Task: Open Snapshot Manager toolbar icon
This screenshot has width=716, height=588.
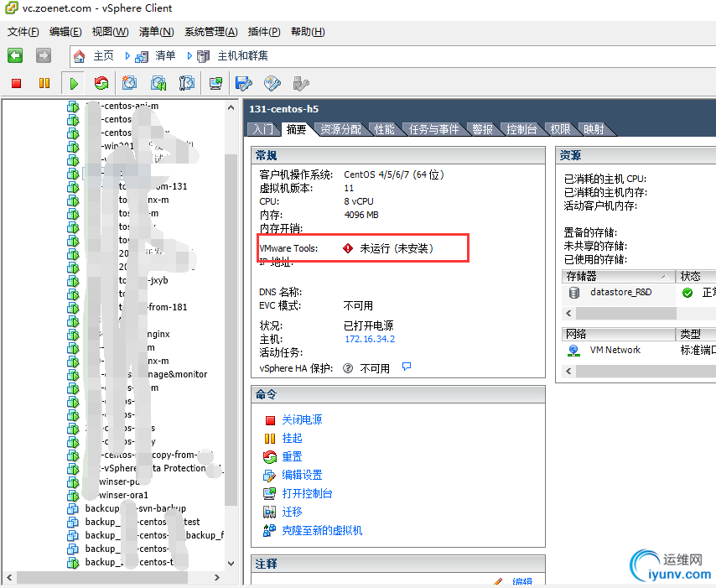Action: (x=187, y=83)
